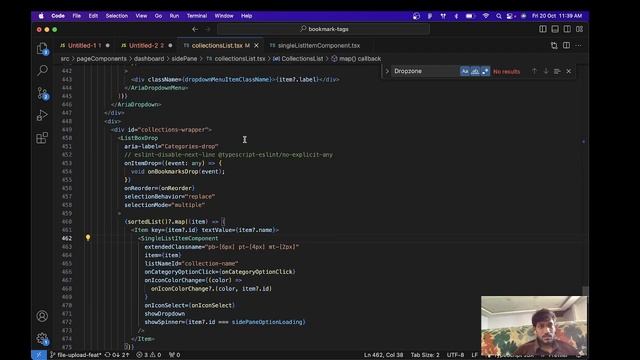Click the Go Back navigation arrow
The image size is (640, 360).
coord(195,29)
